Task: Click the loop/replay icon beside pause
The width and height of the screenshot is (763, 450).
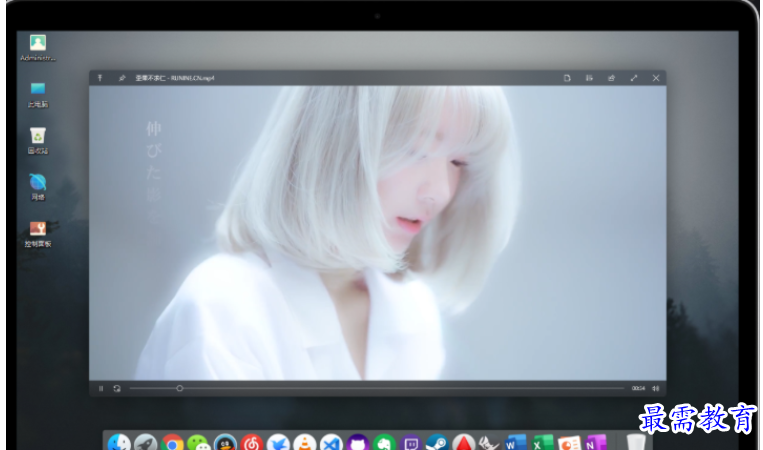Action: point(117,389)
